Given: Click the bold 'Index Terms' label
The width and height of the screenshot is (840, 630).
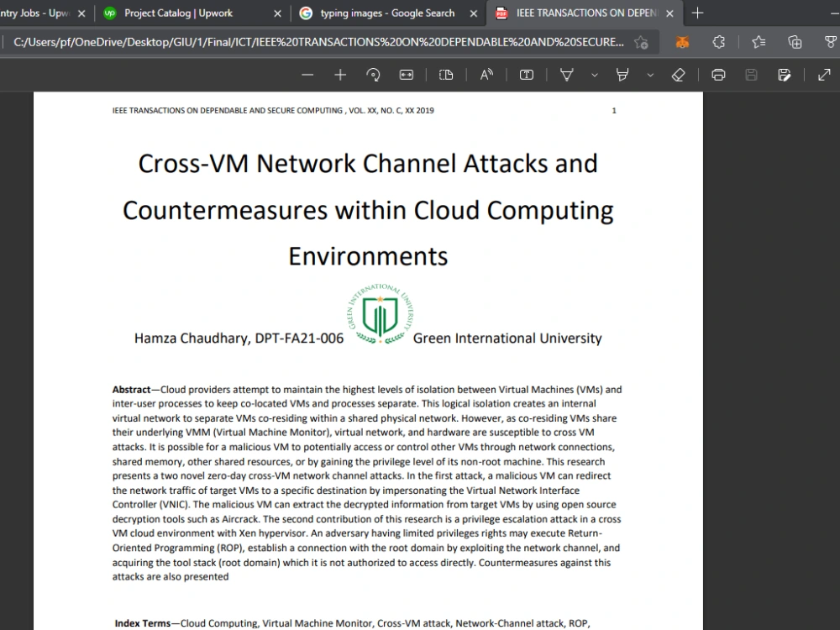Looking at the screenshot, I should pos(143,623).
